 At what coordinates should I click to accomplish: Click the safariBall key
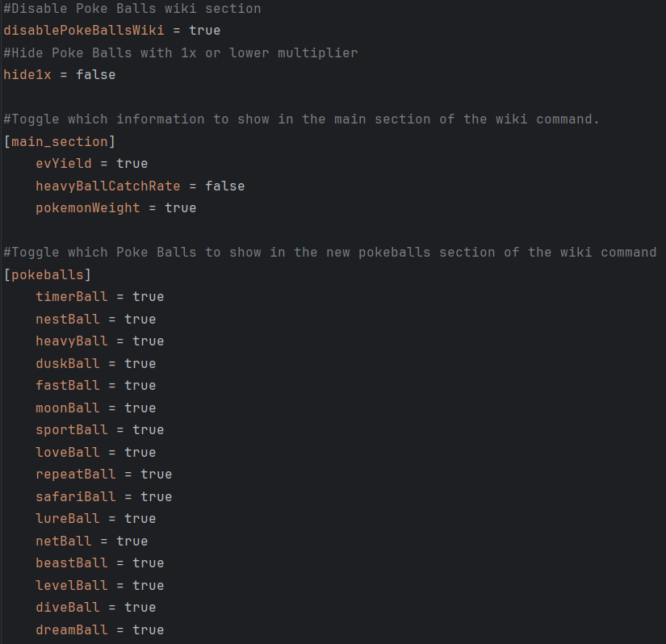(x=75, y=496)
